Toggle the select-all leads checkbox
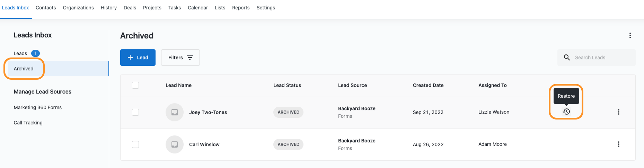This screenshot has width=644, height=168. click(x=135, y=85)
